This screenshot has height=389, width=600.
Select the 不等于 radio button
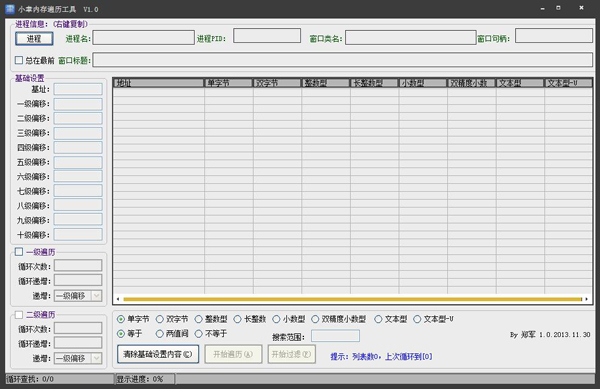point(198,334)
